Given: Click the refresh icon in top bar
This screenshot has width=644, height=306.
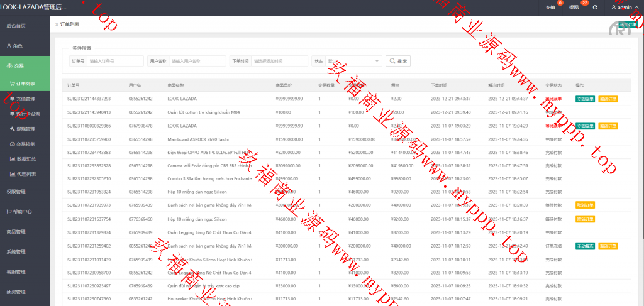Looking at the screenshot, I should 595,8.
